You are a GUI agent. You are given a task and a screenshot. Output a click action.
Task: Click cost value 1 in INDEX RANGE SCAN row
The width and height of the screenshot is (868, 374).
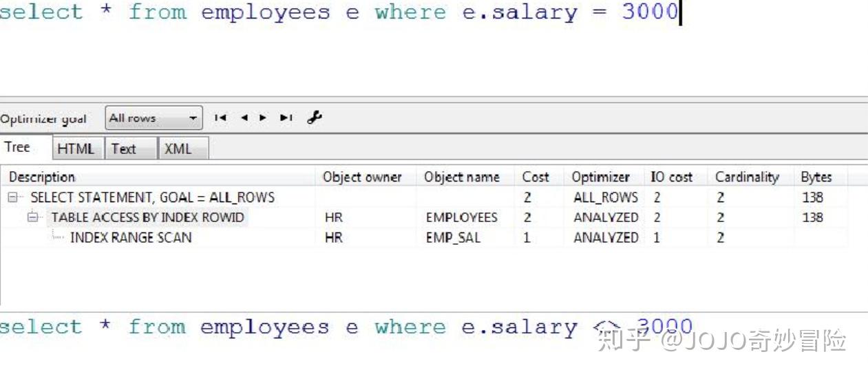tap(527, 237)
